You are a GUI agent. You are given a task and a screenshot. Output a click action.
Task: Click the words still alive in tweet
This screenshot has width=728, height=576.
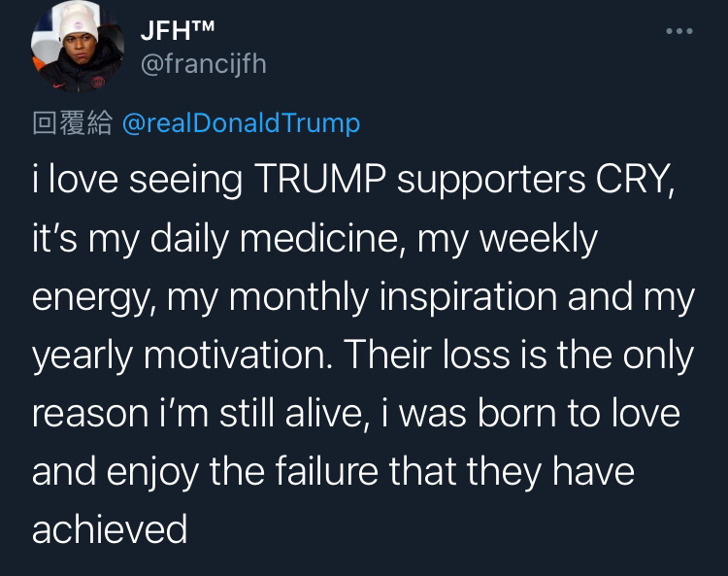(x=289, y=414)
